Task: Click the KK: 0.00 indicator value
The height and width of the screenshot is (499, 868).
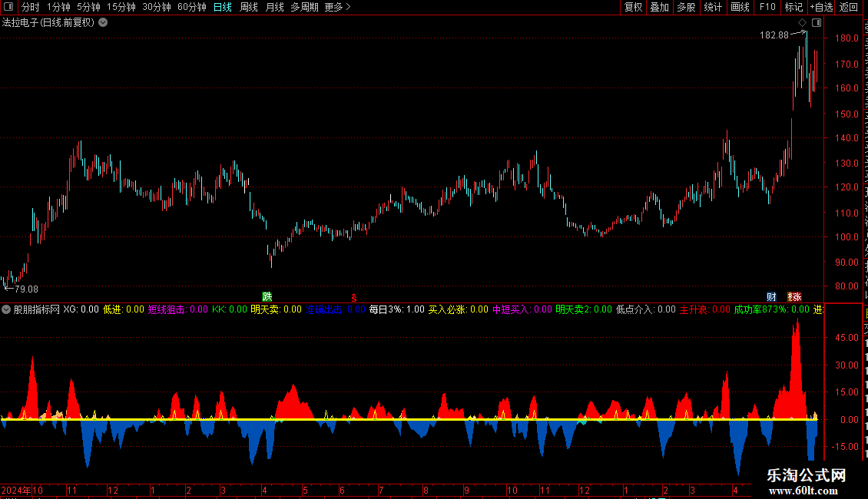Action: [x=229, y=310]
